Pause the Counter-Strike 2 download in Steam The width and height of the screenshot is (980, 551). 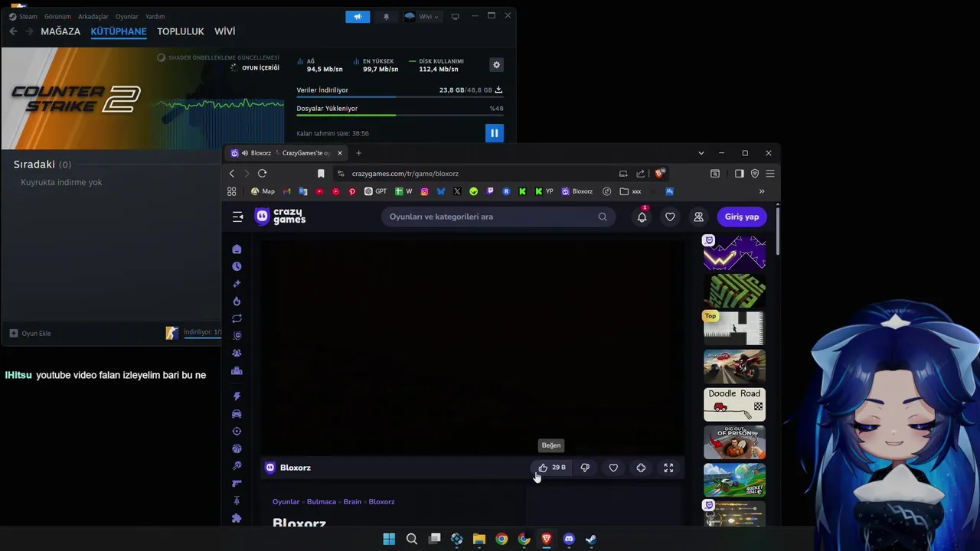(x=494, y=133)
